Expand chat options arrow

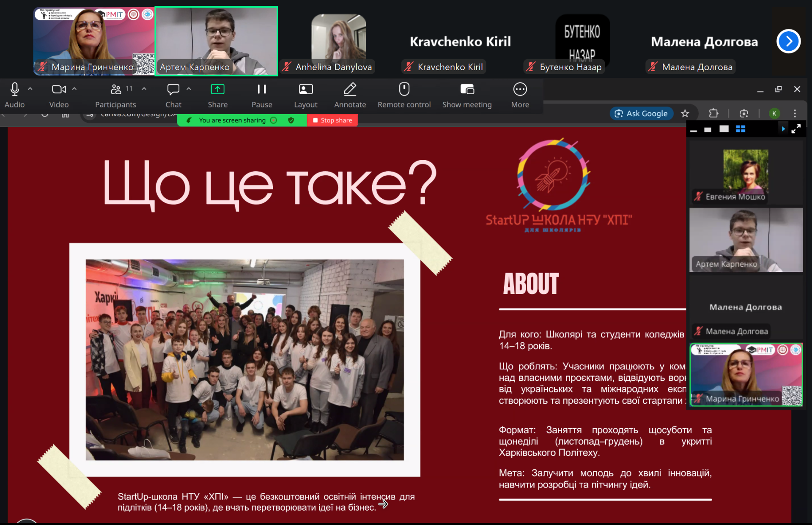pos(189,89)
